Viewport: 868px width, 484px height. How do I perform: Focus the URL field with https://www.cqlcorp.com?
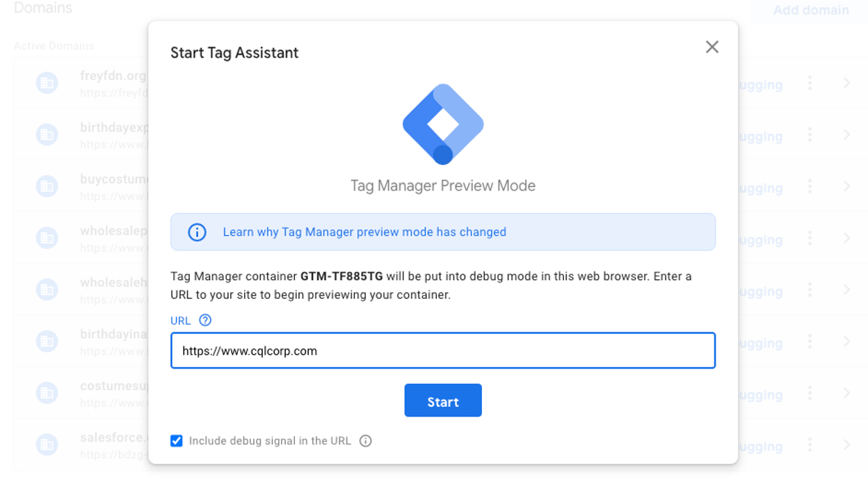tap(443, 350)
